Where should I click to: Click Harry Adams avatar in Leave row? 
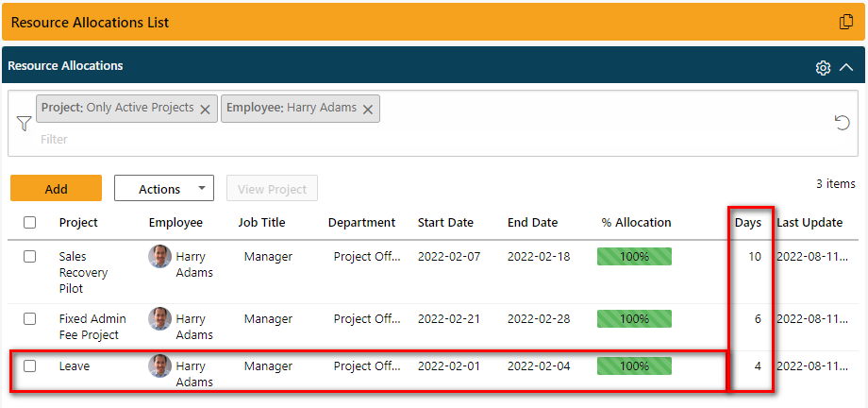pyautogui.click(x=159, y=365)
